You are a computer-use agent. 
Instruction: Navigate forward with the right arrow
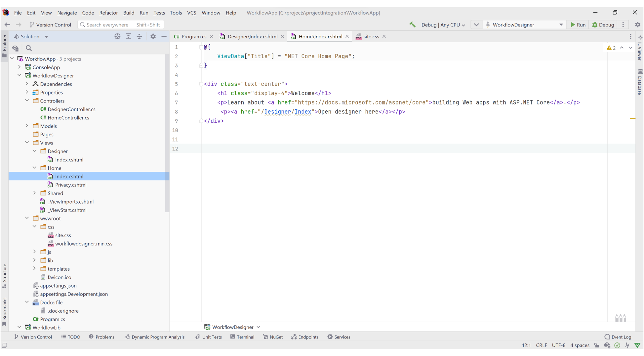(19, 25)
